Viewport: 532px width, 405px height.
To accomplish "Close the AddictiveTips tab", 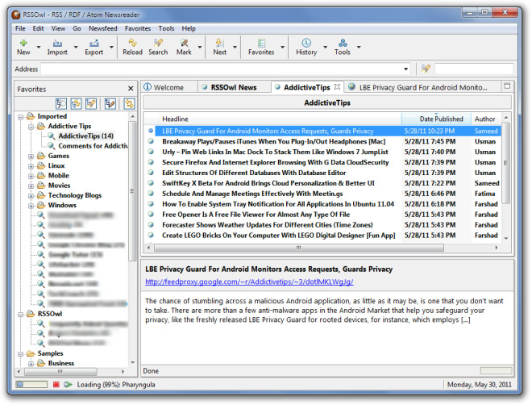I will pos(337,87).
